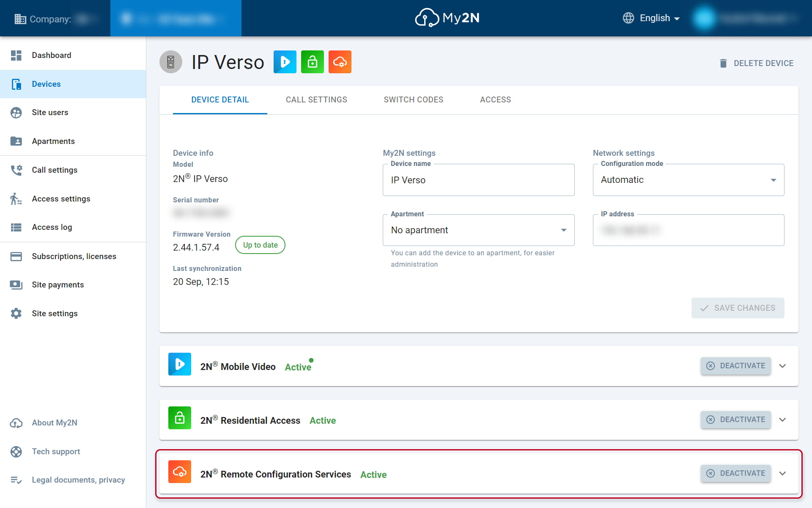Deactivate 2N Residential Access

(735, 420)
